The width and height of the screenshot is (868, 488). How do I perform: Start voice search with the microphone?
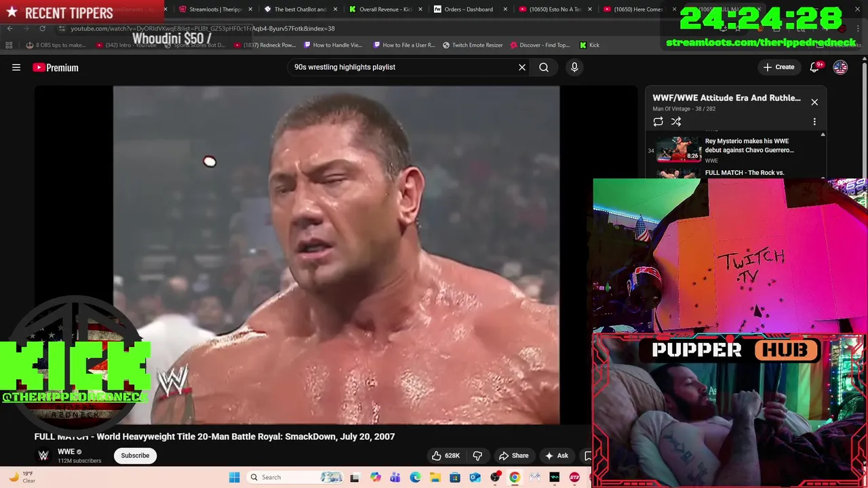574,67
